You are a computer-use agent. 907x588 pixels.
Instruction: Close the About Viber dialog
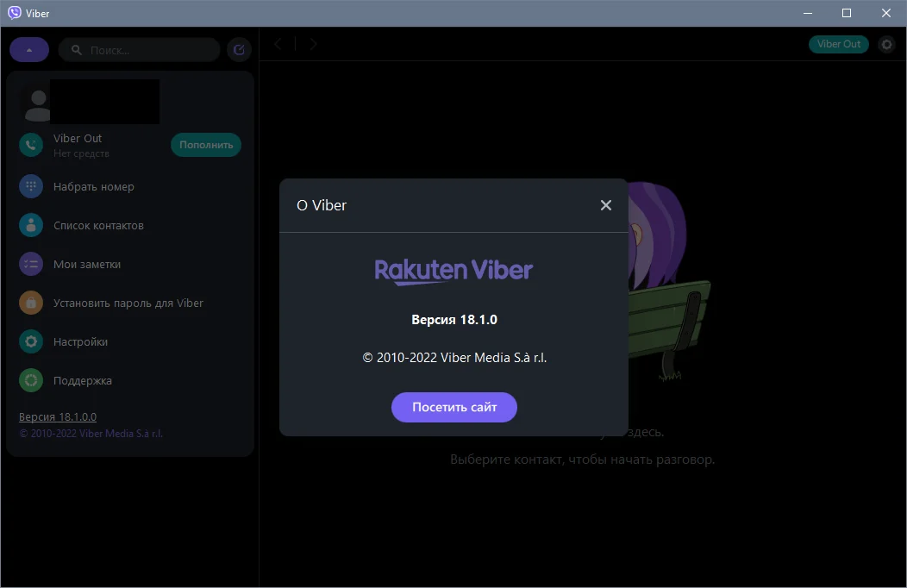(605, 205)
